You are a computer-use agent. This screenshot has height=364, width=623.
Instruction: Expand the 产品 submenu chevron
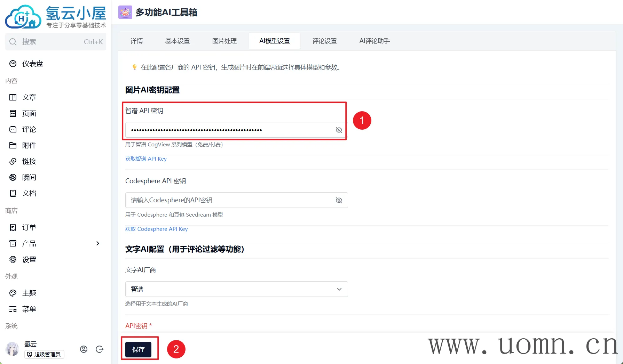(98, 243)
